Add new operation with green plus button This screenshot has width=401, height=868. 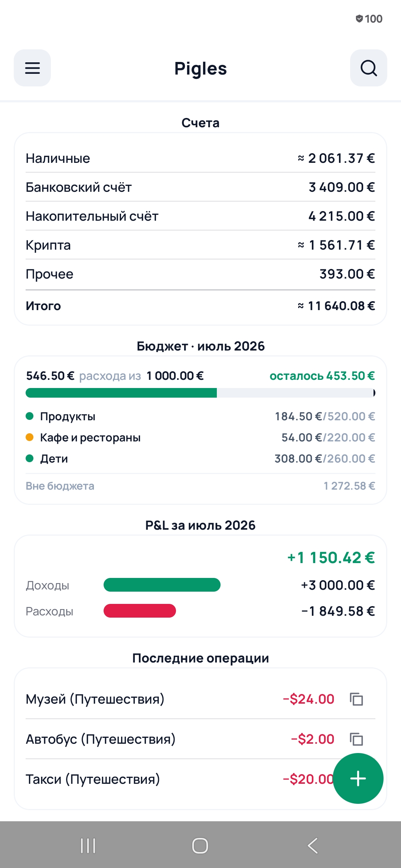358,778
